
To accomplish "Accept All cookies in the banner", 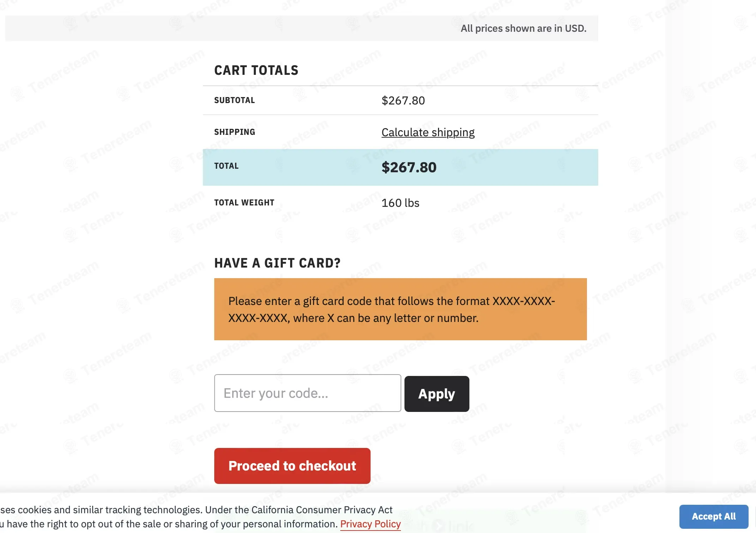I will point(714,516).
